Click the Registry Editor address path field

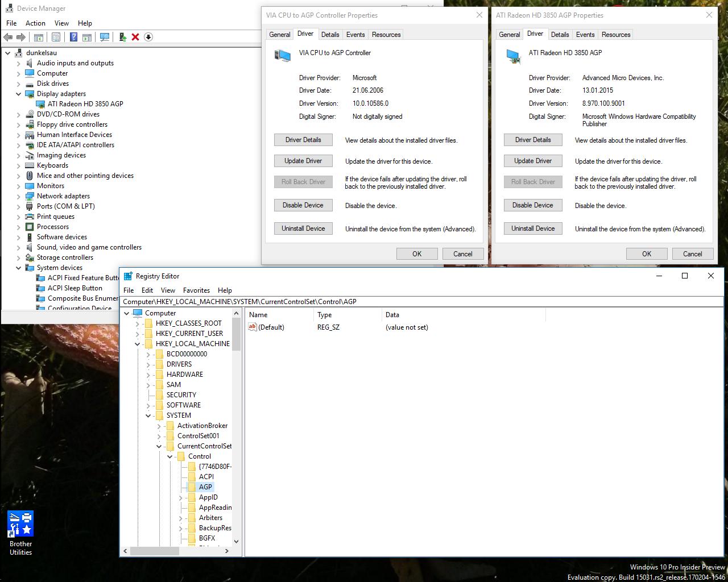point(422,302)
